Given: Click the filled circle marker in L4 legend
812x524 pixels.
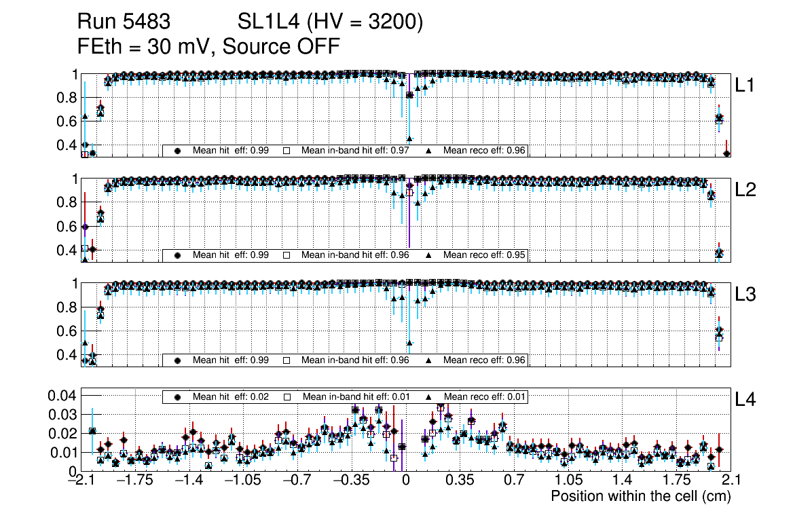Looking at the screenshot, I should tap(178, 396).
